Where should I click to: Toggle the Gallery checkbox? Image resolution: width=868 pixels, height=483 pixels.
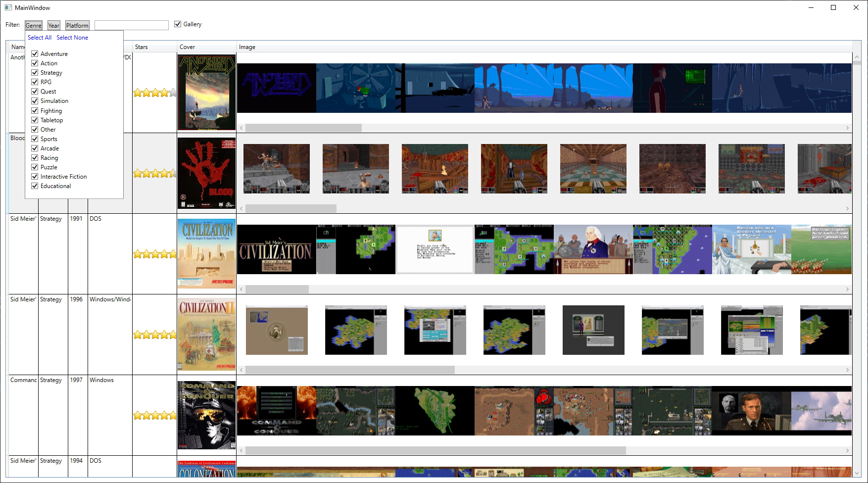pyautogui.click(x=178, y=24)
